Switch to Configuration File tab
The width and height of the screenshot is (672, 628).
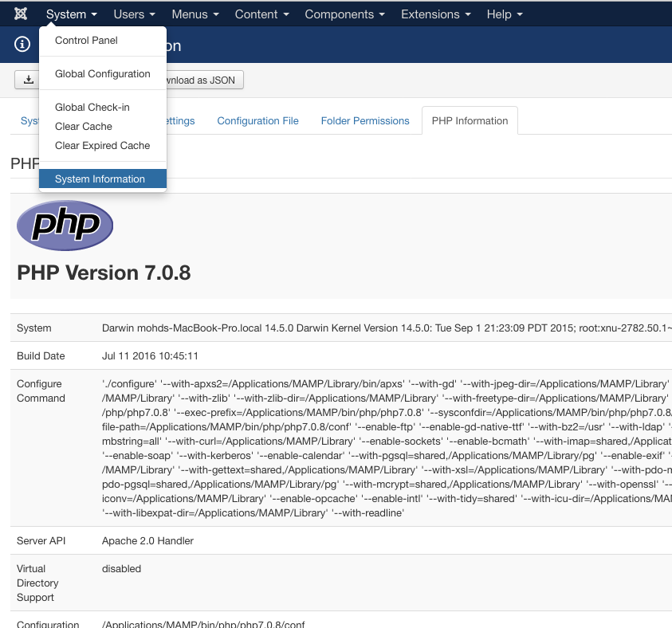[257, 121]
